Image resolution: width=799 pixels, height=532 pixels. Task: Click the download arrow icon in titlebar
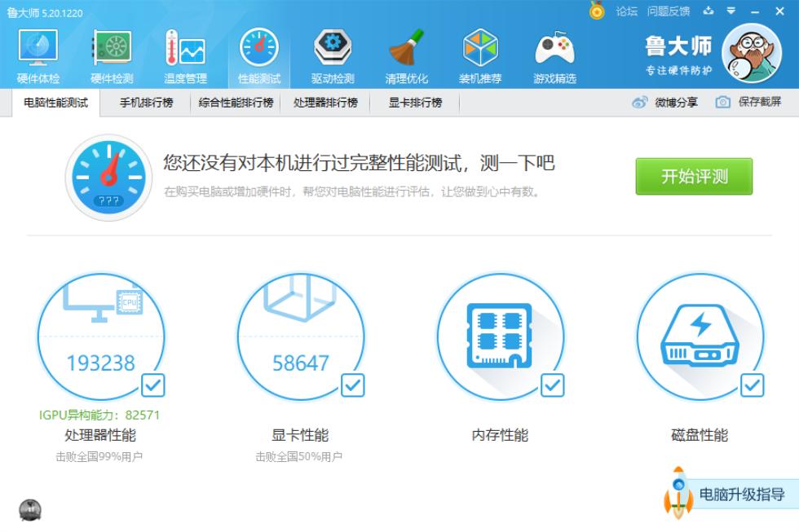[x=709, y=11]
